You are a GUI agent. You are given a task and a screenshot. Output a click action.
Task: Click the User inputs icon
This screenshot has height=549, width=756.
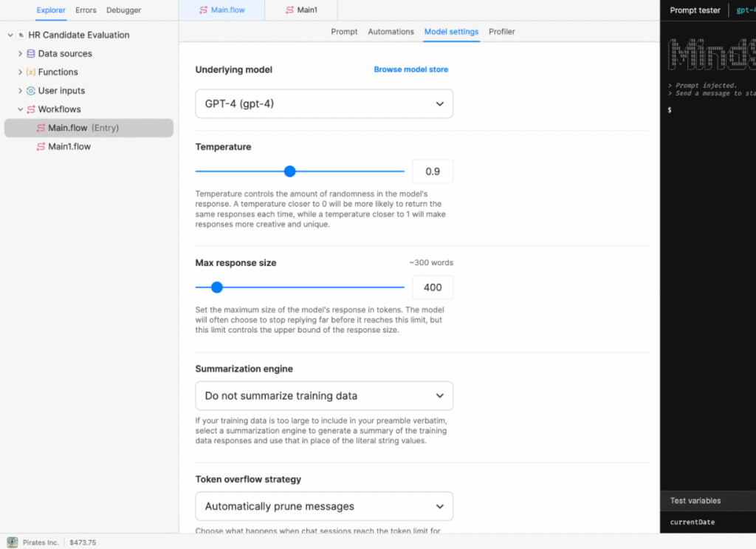point(31,91)
